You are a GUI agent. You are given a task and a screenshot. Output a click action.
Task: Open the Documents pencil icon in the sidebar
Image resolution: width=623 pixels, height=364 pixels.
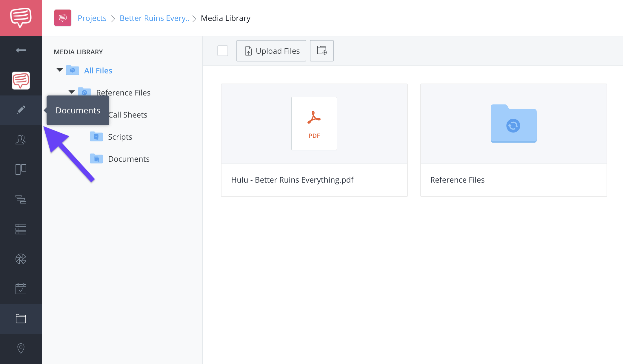(x=21, y=110)
